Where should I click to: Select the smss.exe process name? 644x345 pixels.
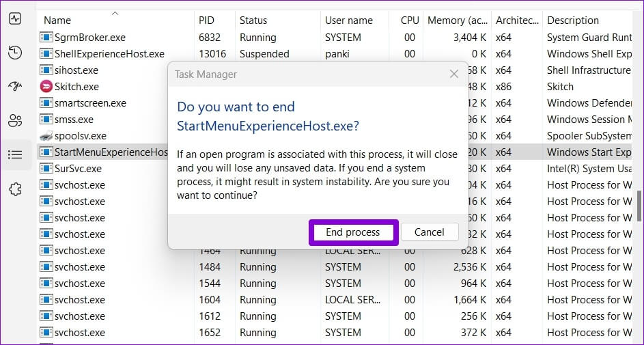(74, 120)
